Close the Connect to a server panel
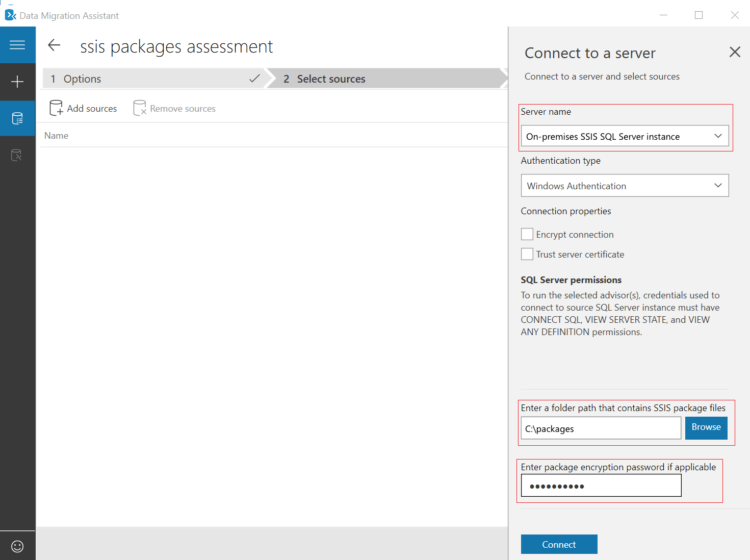 pyautogui.click(x=735, y=52)
